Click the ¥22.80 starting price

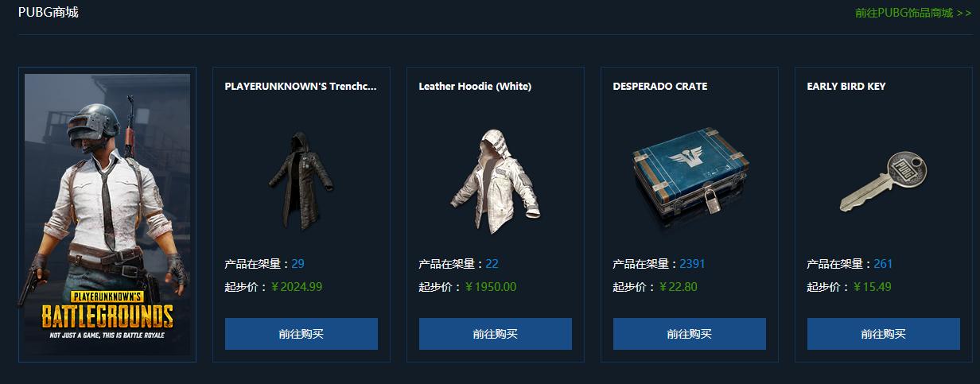coord(679,287)
